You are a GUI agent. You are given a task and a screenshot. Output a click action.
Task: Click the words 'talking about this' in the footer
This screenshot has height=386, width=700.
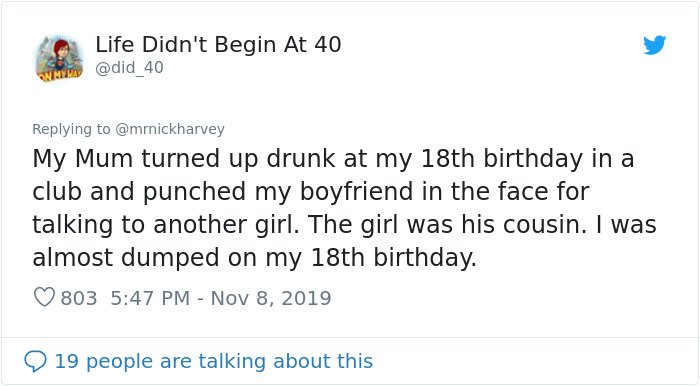(285, 361)
